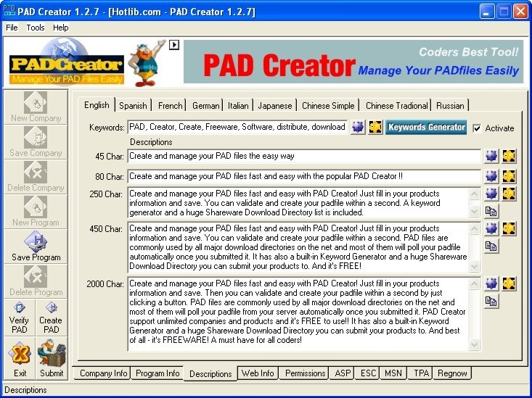The height and width of the screenshot is (398, 532).
Task: Click the Submit mascot icon
Action: [x=52, y=355]
